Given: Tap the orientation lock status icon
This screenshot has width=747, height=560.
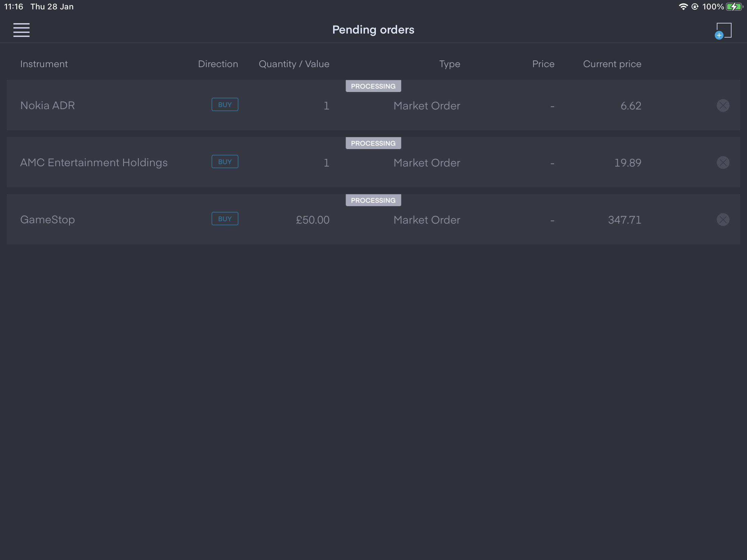Looking at the screenshot, I should pyautogui.click(x=695, y=7).
